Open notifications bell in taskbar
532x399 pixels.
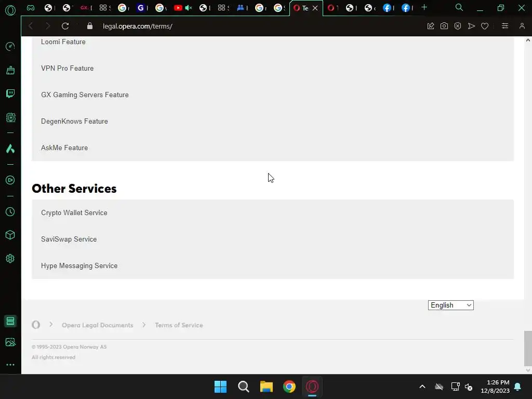518,387
